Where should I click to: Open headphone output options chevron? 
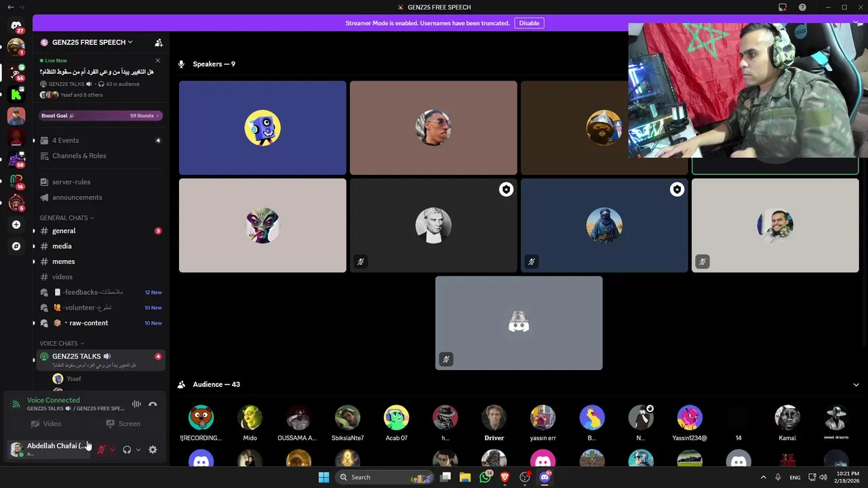coord(138,449)
